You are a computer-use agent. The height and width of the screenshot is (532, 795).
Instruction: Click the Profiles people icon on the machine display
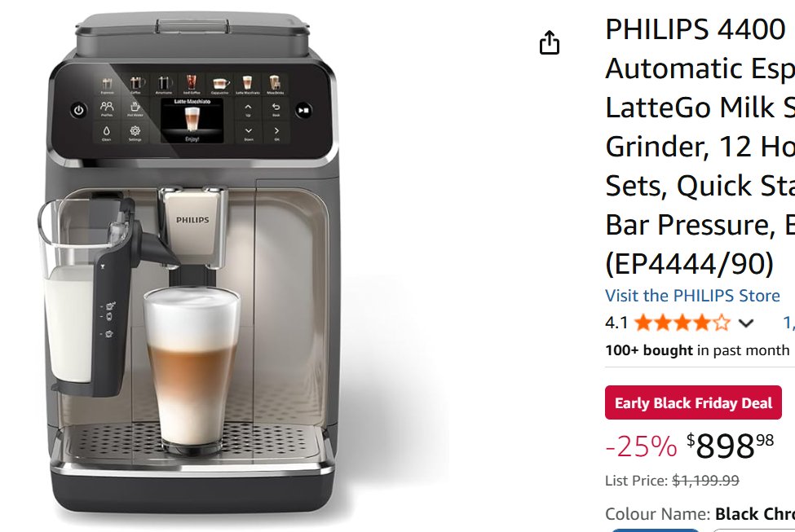(x=107, y=106)
